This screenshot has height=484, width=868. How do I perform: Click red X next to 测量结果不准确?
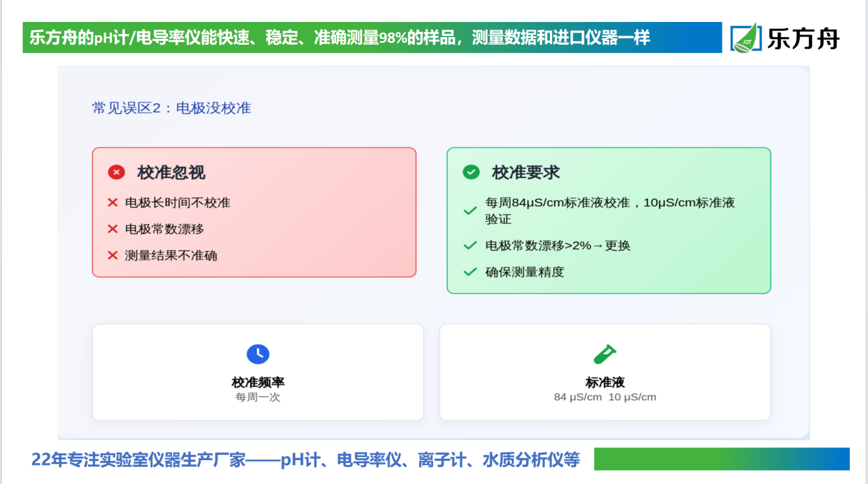[x=113, y=255]
